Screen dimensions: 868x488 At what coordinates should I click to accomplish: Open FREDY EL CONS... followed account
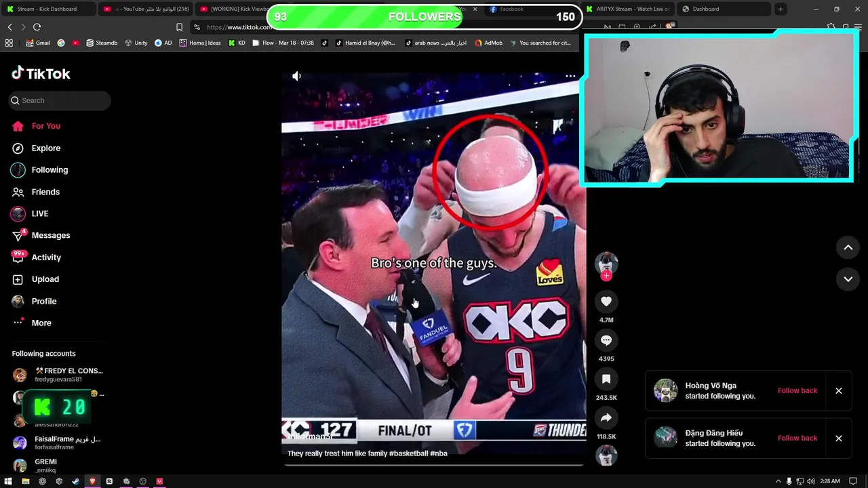point(58,375)
